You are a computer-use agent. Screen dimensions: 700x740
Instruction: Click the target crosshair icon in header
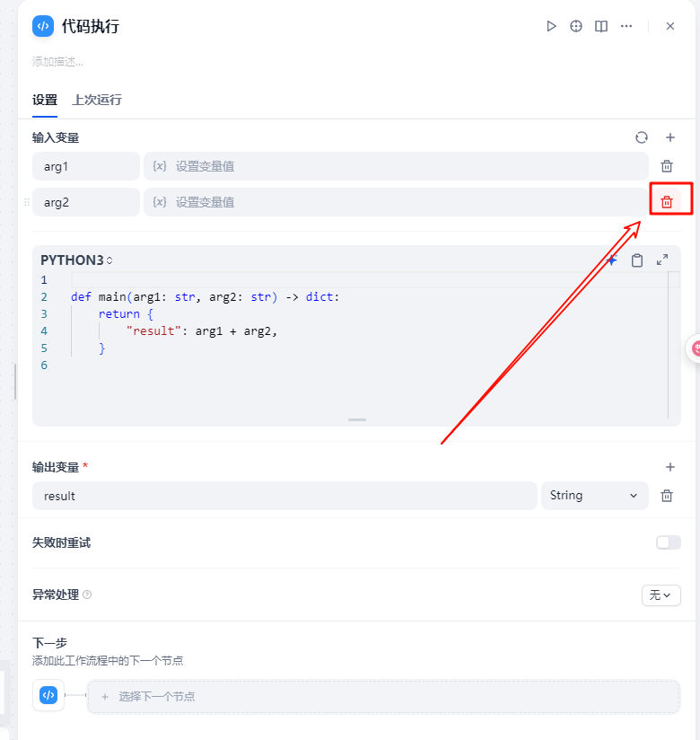tap(576, 26)
